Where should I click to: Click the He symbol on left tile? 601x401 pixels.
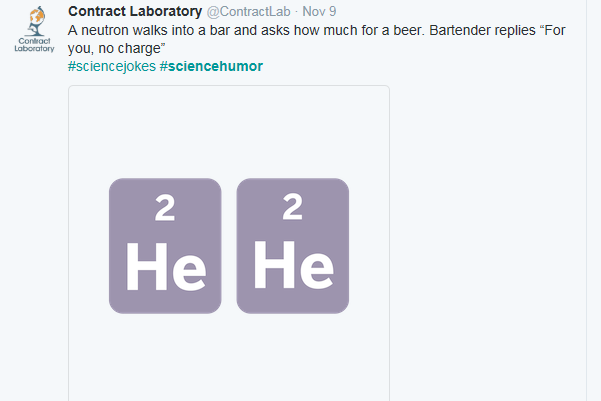tap(166, 267)
